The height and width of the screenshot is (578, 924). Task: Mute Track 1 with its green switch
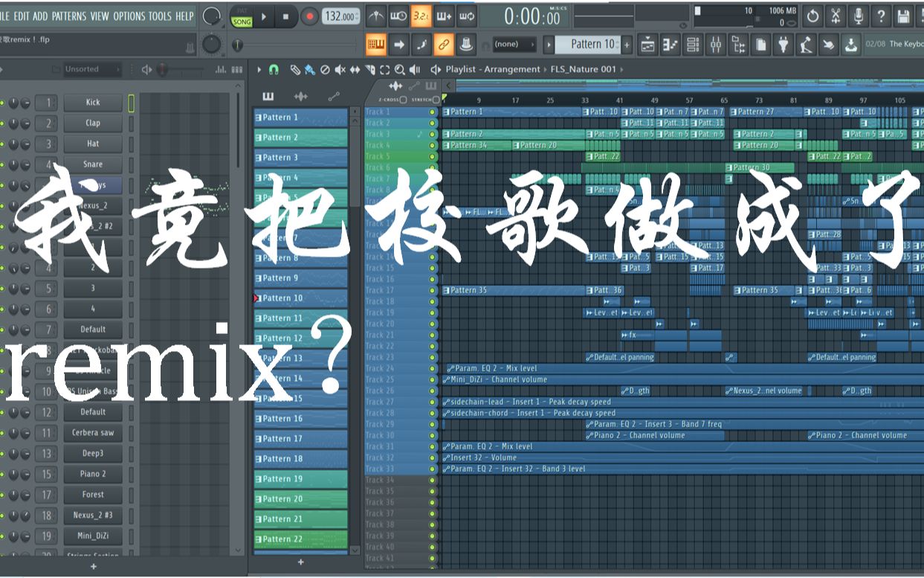coord(433,112)
